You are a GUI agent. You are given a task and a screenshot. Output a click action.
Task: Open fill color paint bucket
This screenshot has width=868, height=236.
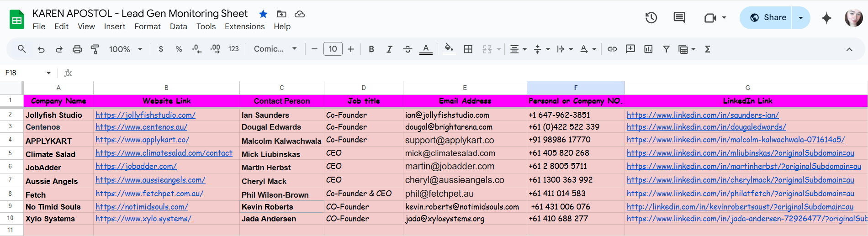pos(449,48)
